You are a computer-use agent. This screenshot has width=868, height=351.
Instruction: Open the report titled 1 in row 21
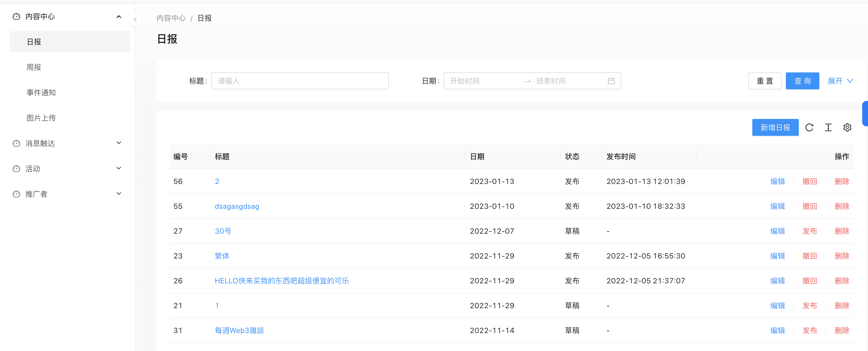[x=217, y=306]
